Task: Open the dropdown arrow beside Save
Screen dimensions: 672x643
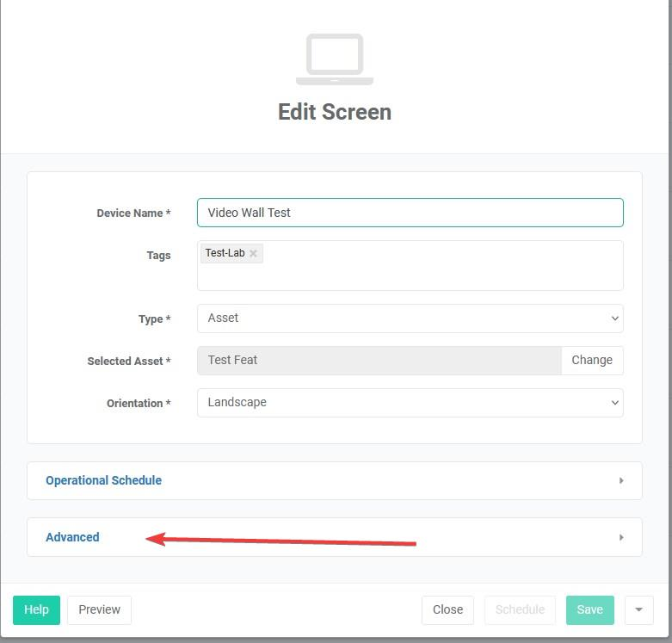Action: click(639, 609)
